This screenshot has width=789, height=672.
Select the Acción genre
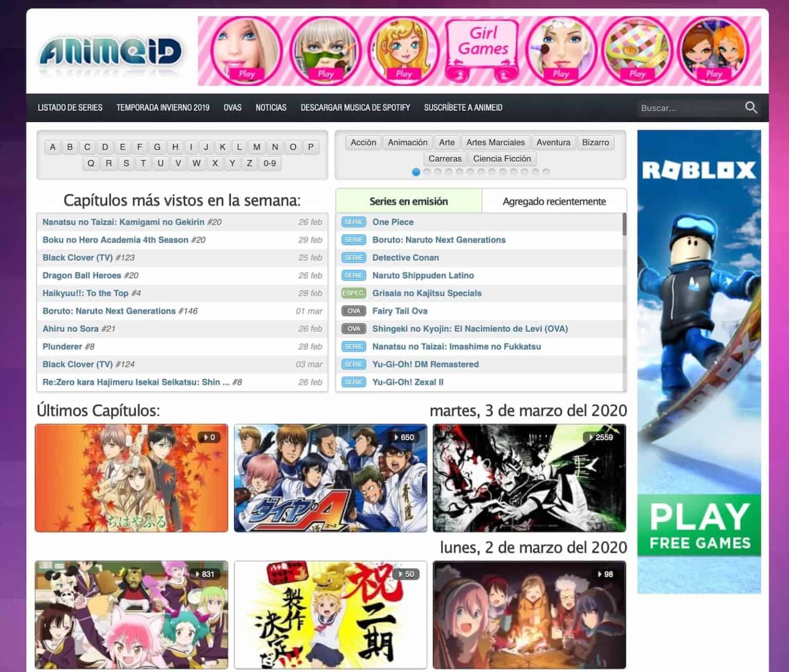click(x=363, y=142)
